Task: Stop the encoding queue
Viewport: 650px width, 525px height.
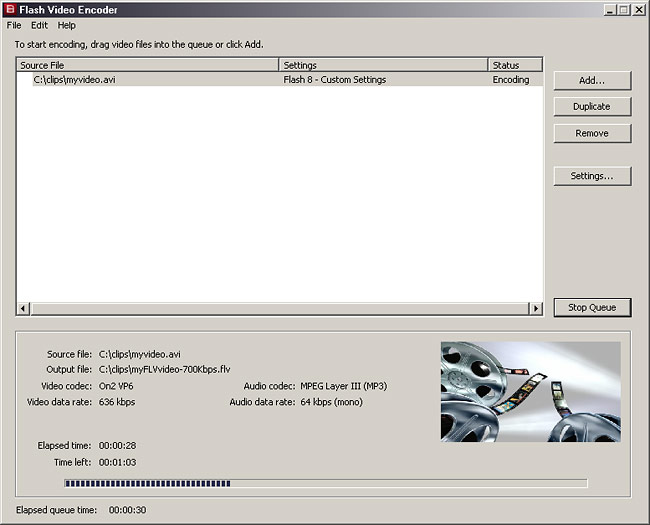Action: [592, 307]
